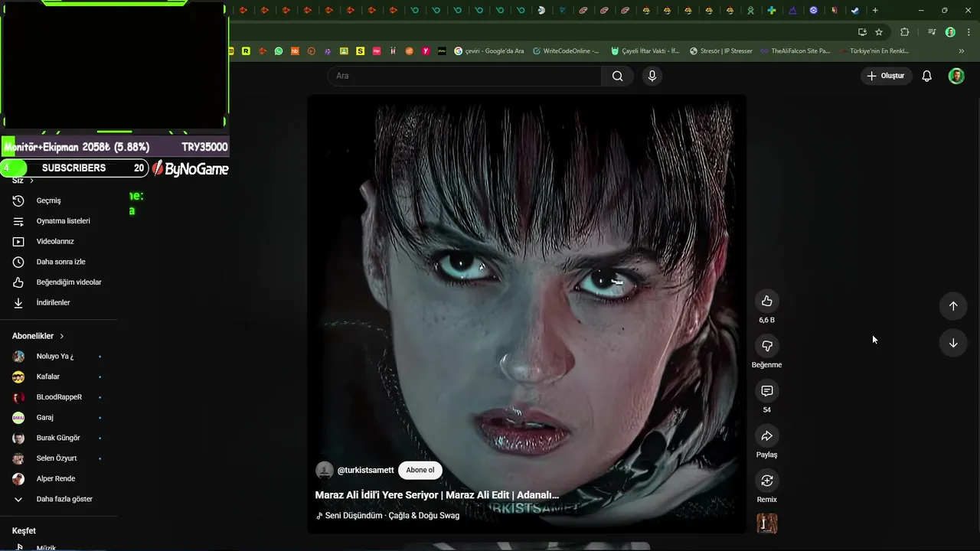Expand the Siz section chevron
The image size is (980, 551).
tap(31, 181)
